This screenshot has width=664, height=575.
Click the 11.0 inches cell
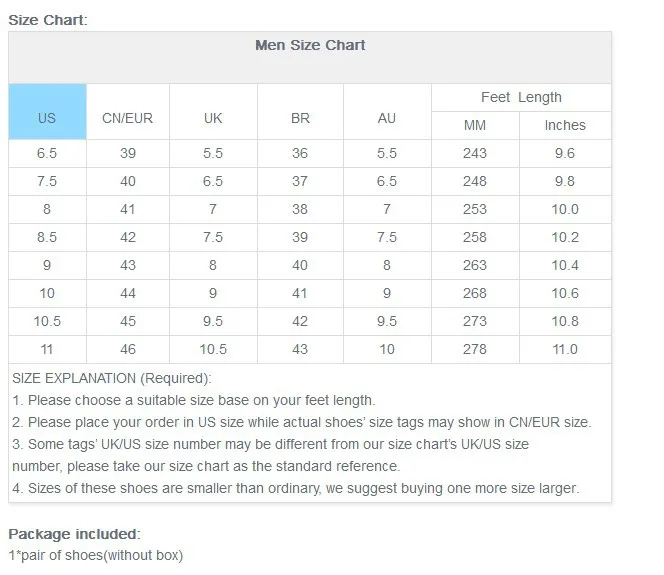point(565,349)
